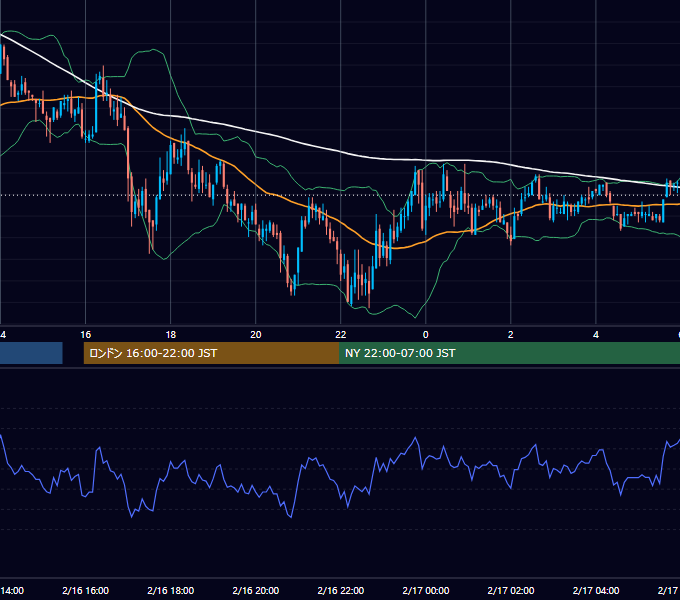Click the upper time axis label 16

coord(85,335)
